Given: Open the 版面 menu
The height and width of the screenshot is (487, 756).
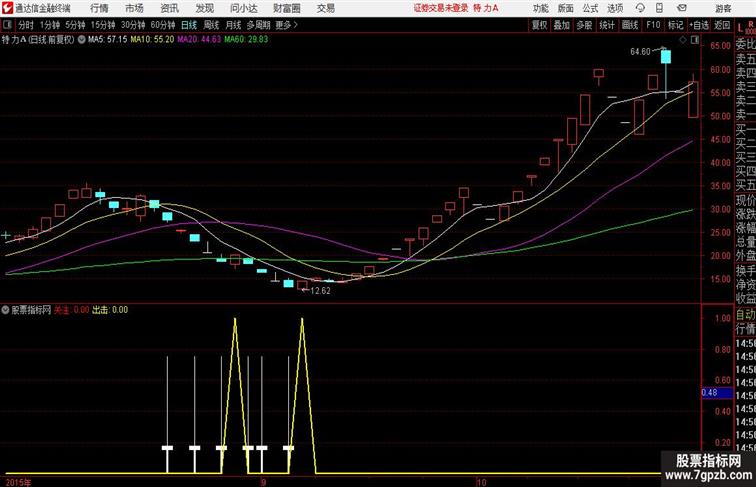Looking at the screenshot, I should pyautogui.click(x=566, y=8).
